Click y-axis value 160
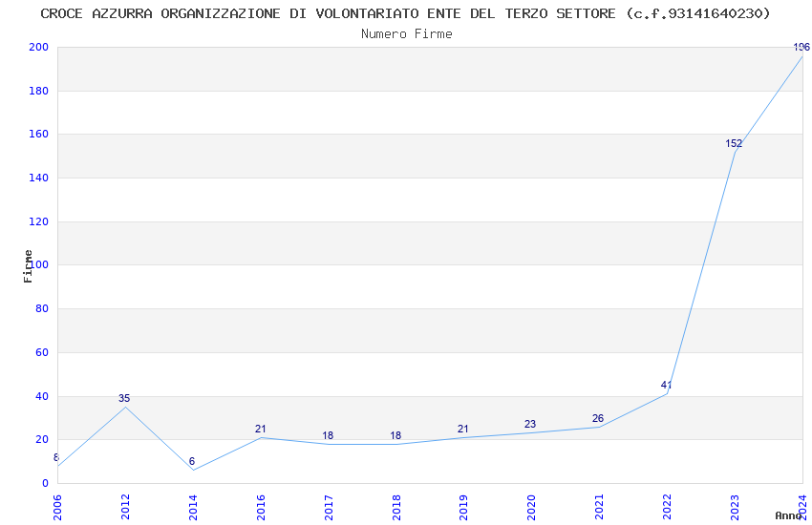Viewport: 812px width, 525px height. coord(39,134)
